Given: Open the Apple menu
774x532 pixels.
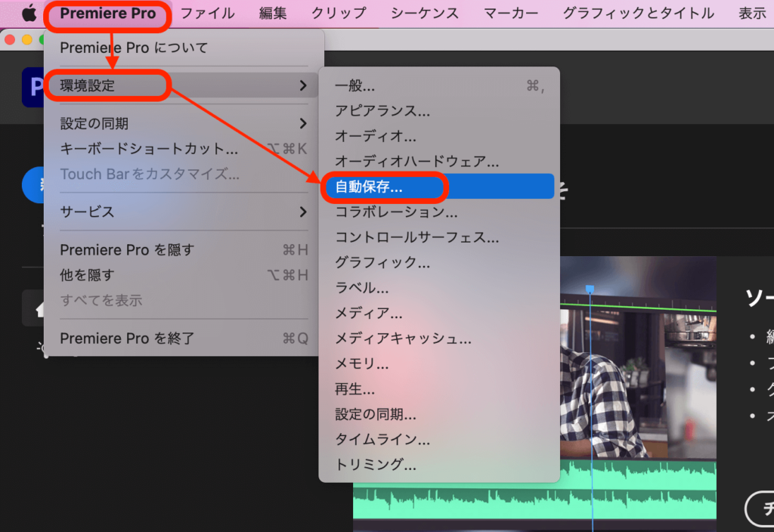Looking at the screenshot, I should click(x=29, y=14).
